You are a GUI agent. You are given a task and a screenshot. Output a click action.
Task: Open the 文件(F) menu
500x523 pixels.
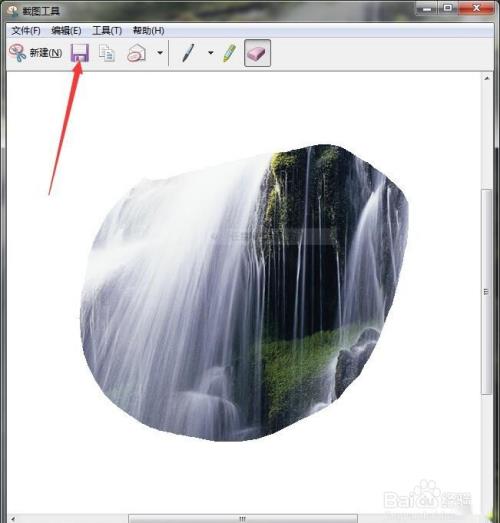point(26,31)
